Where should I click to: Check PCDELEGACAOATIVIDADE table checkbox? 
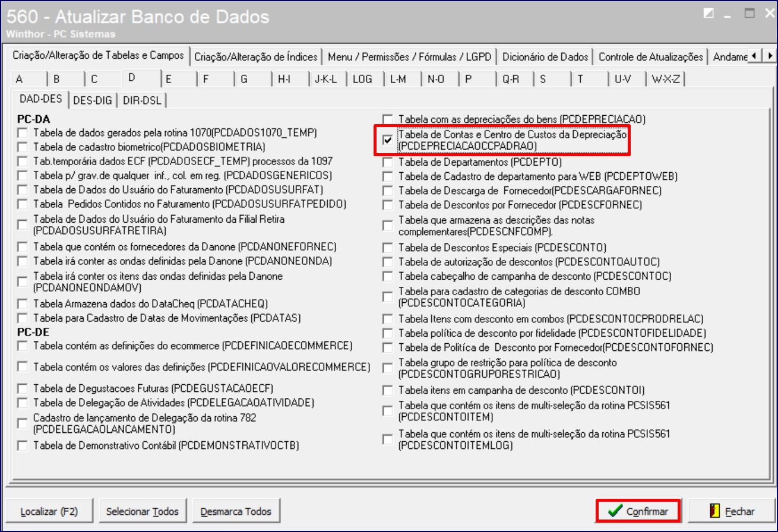[x=23, y=403]
